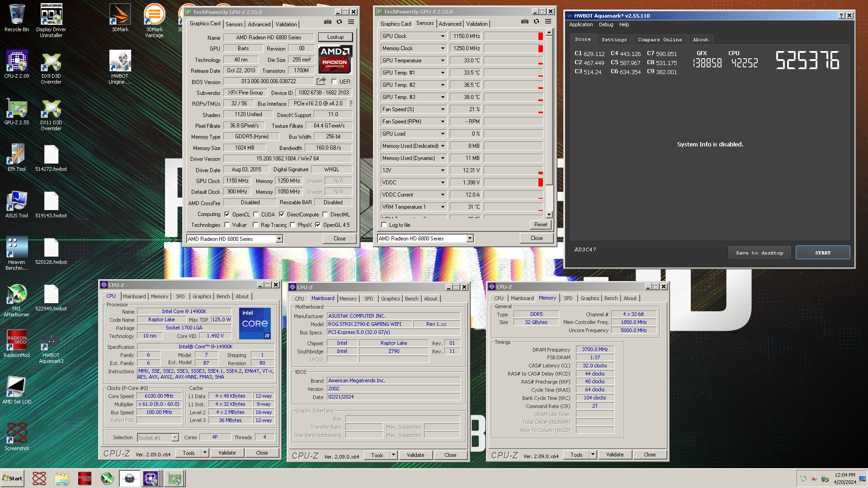Viewport: 868px width, 488px height.
Task: Select 514272.hwbot file on desktop
Action: pos(51,158)
